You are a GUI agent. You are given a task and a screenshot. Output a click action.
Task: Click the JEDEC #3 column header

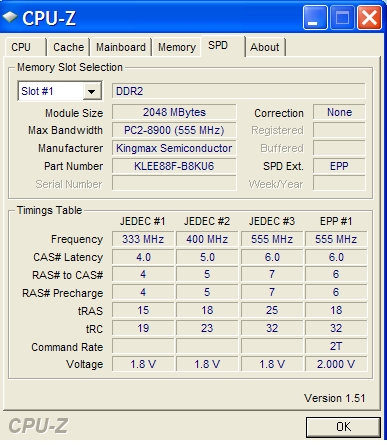(272, 221)
